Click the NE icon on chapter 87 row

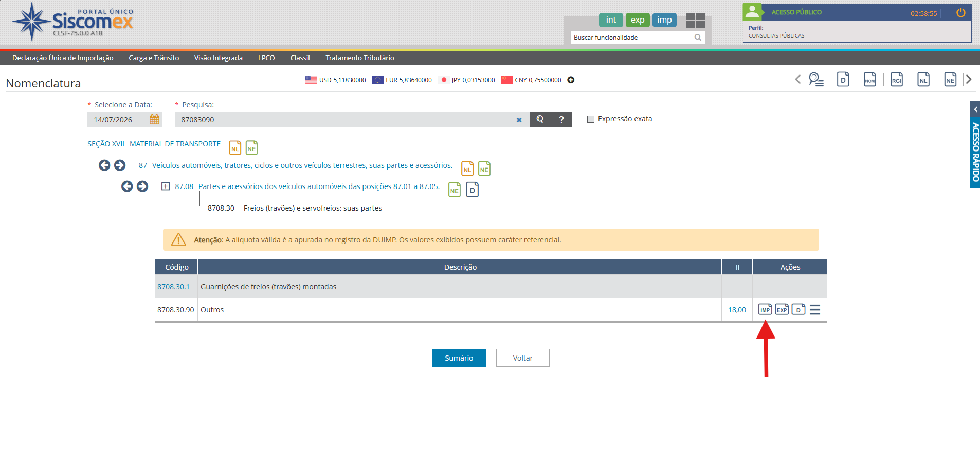(x=484, y=169)
